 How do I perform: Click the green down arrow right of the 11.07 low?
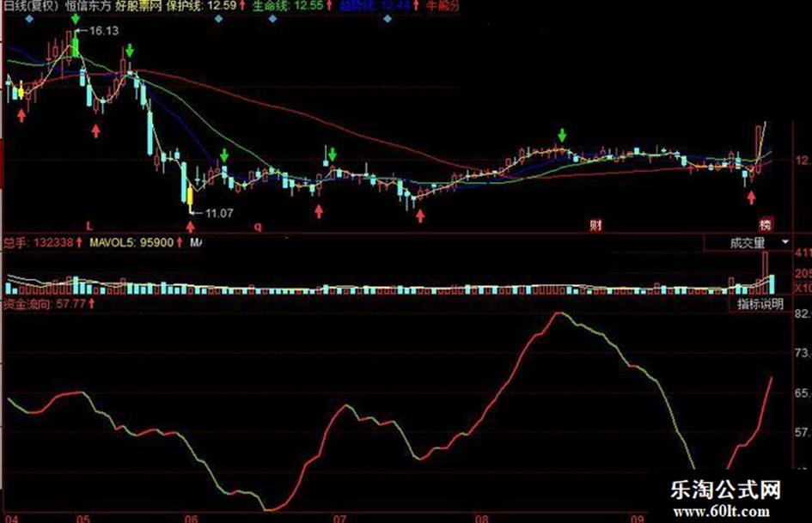223,155
